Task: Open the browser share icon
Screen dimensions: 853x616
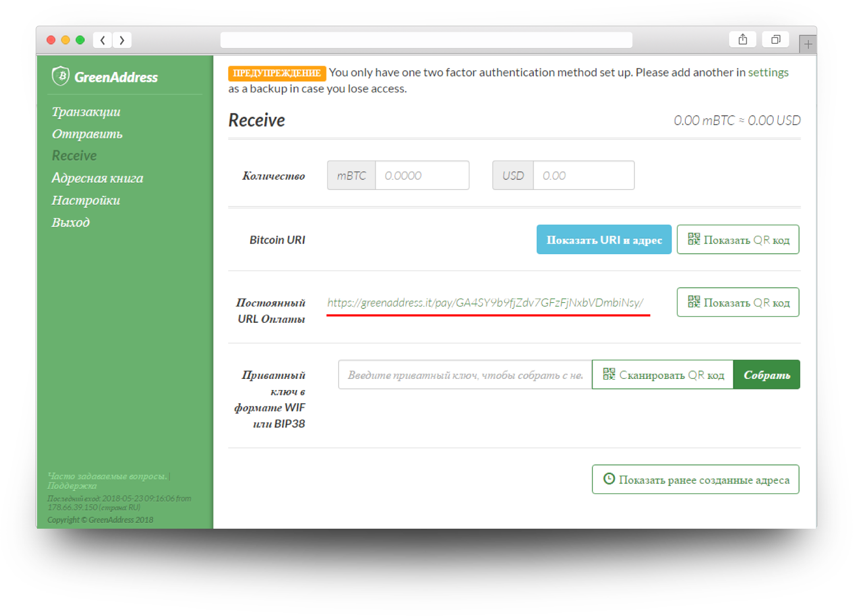Action: click(x=742, y=39)
